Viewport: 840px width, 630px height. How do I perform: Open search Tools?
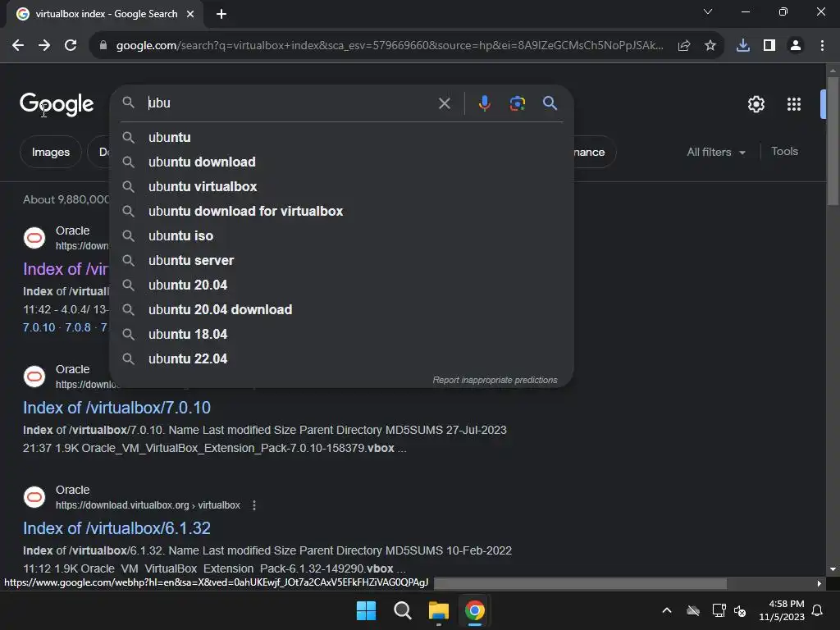(784, 152)
